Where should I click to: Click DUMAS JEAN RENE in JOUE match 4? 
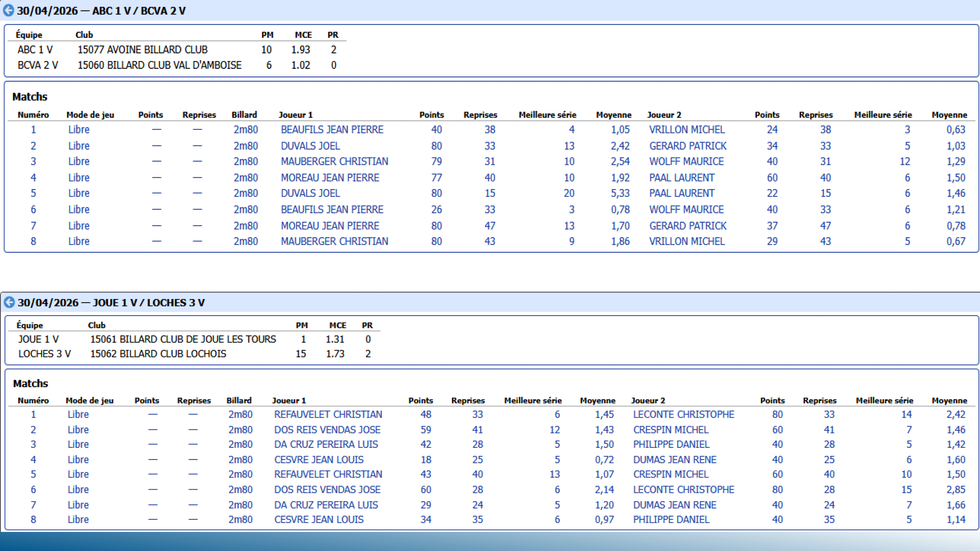pyautogui.click(x=675, y=460)
